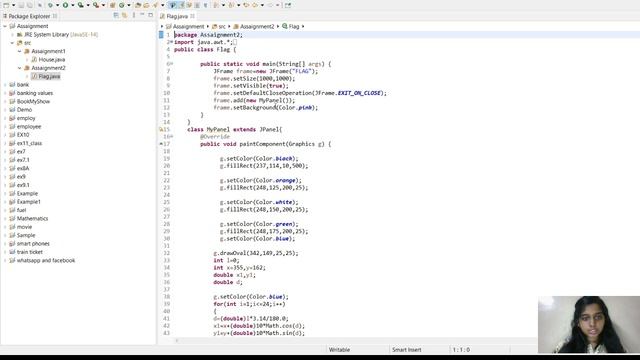Image resolution: width=640 pixels, height=360 pixels.
Task: Open the dropdown beside the New icon
Action: tap(13, 5)
